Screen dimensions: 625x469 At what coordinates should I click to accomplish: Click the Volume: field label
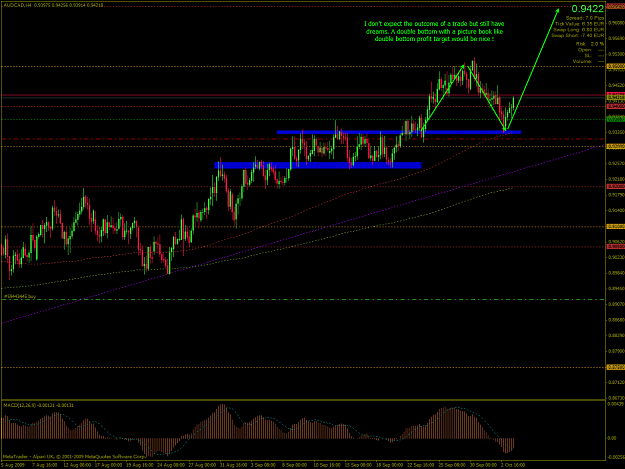click(x=582, y=62)
